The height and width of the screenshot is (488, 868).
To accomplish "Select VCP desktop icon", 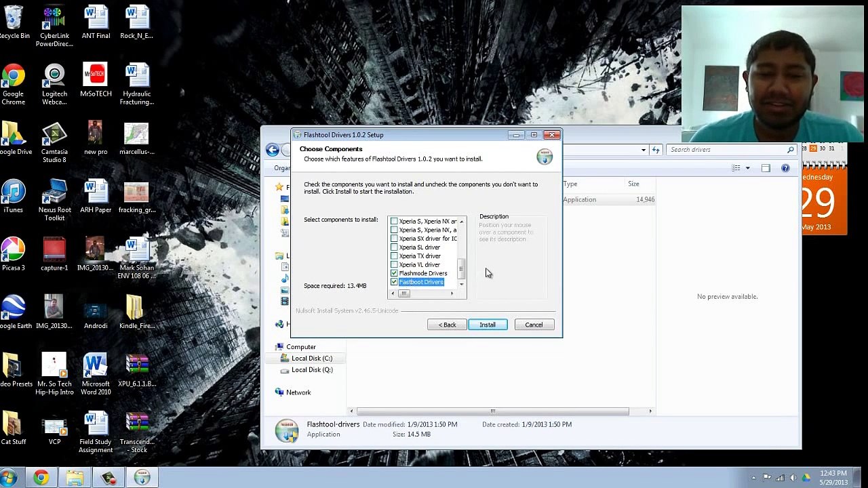I will click(54, 430).
